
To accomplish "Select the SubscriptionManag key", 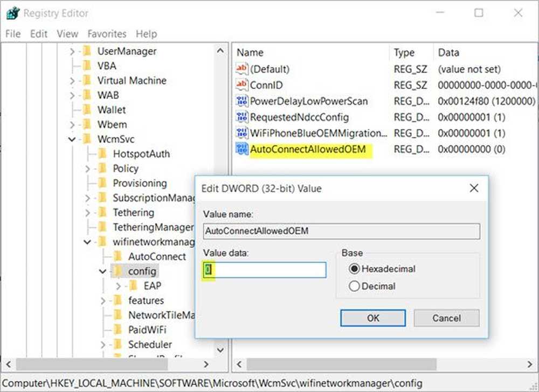I will coord(154,198).
